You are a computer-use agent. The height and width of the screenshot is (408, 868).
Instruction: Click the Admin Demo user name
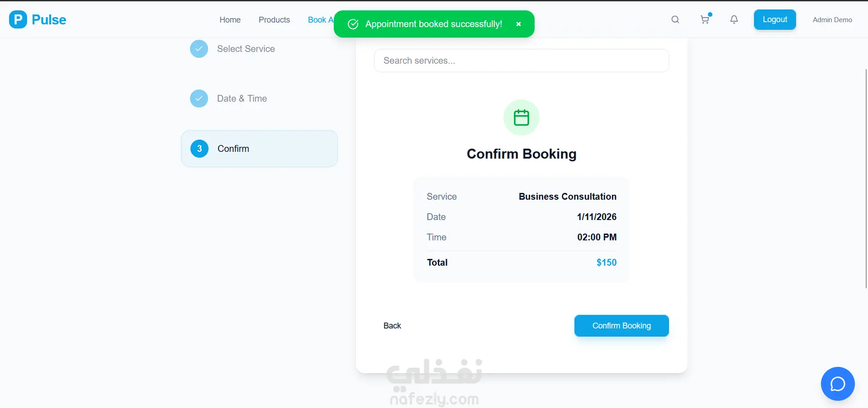coord(832,20)
